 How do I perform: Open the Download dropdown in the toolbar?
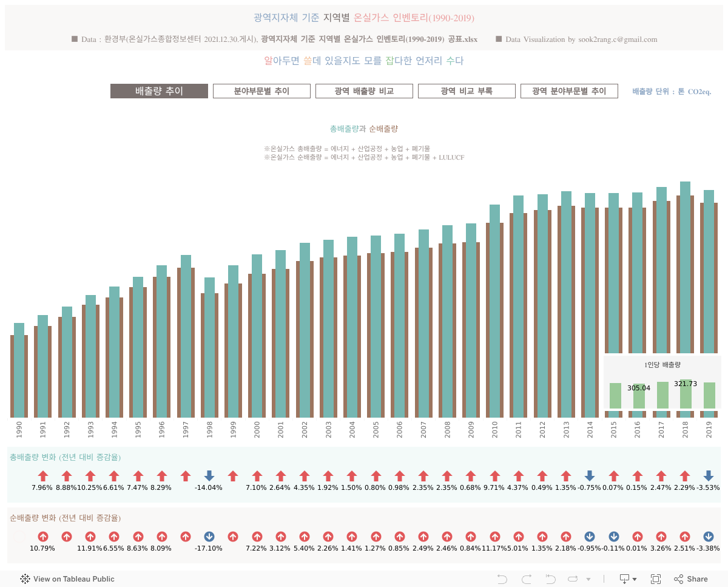tap(627, 579)
